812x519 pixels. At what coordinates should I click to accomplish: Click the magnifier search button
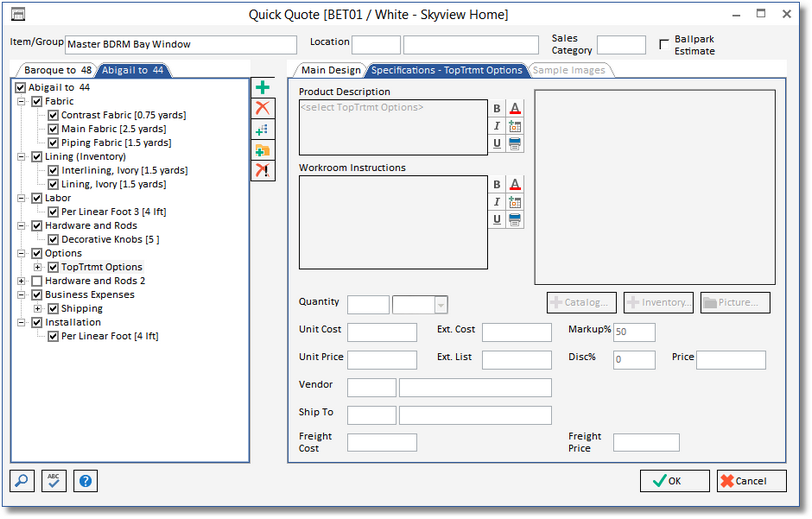pyautogui.click(x=22, y=481)
